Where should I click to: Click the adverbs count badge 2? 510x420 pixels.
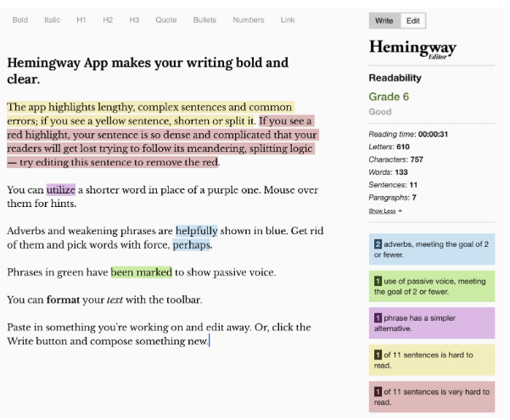click(x=378, y=244)
